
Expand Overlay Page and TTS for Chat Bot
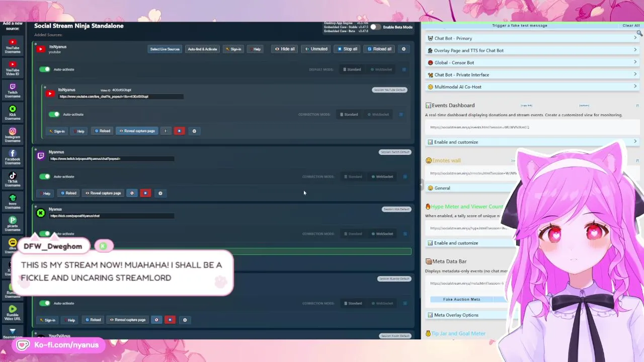point(532,50)
